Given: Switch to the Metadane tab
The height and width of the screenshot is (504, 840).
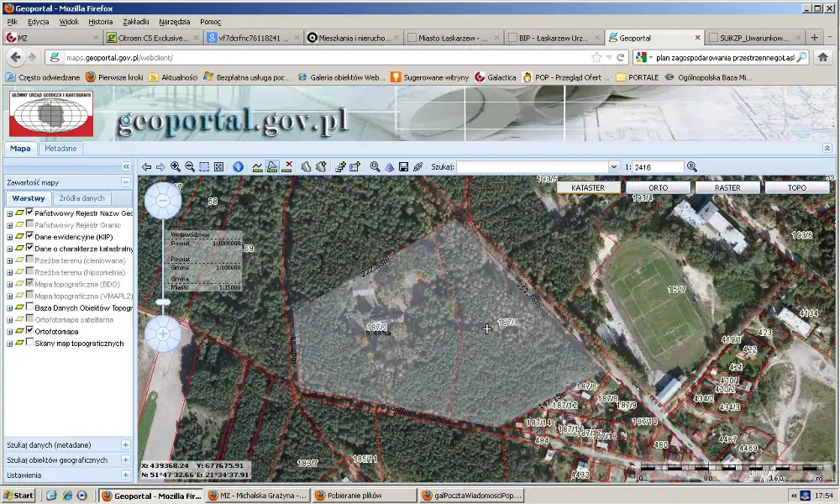Looking at the screenshot, I should coord(60,149).
